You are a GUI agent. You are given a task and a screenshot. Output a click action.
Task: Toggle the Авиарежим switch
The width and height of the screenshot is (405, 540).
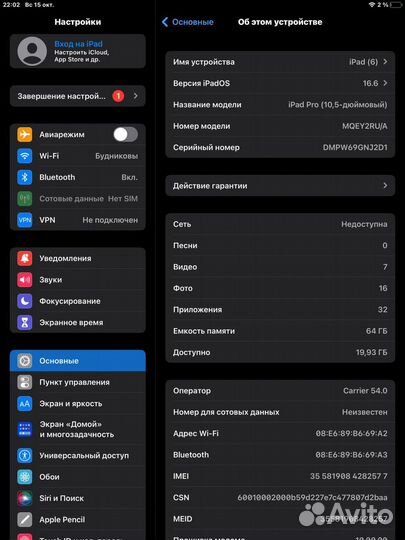pyautogui.click(x=126, y=134)
